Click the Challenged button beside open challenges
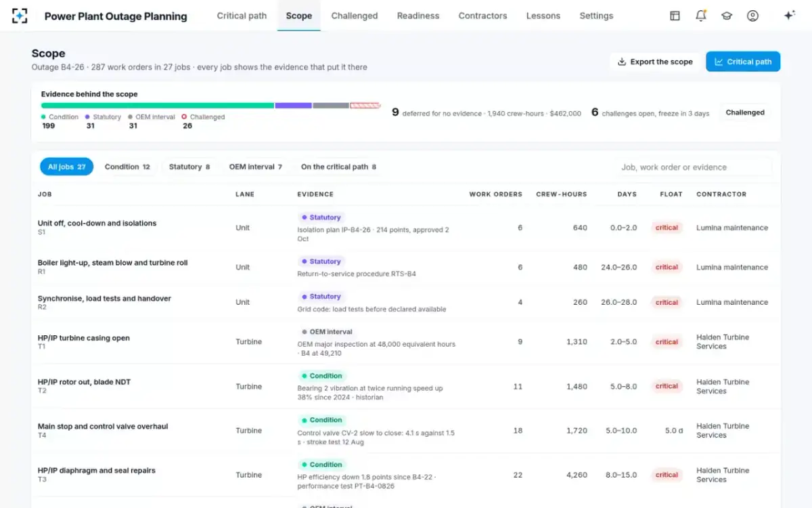This screenshot has height=508, width=812. [745, 113]
